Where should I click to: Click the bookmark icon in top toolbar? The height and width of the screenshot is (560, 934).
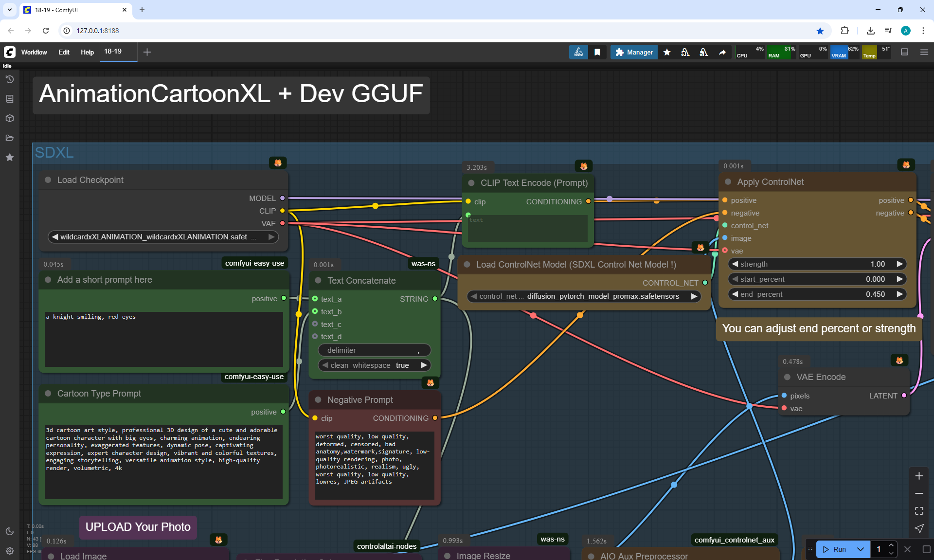[x=597, y=52]
